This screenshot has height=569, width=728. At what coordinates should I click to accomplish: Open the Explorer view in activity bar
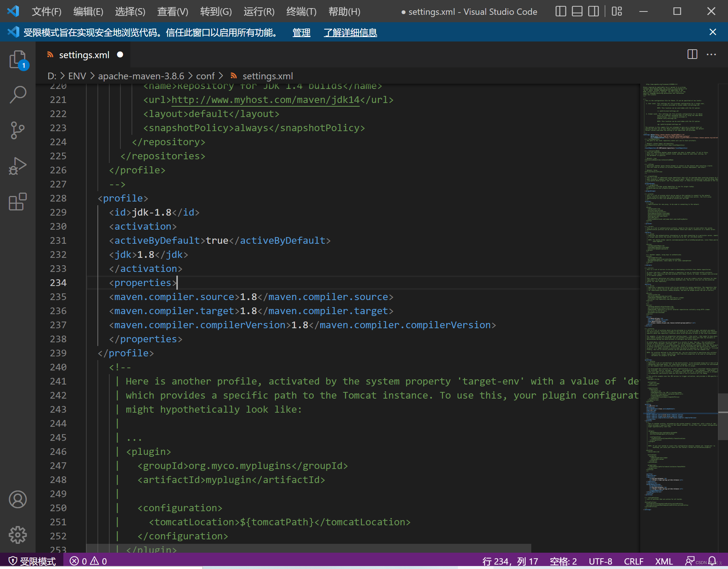click(18, 60)
